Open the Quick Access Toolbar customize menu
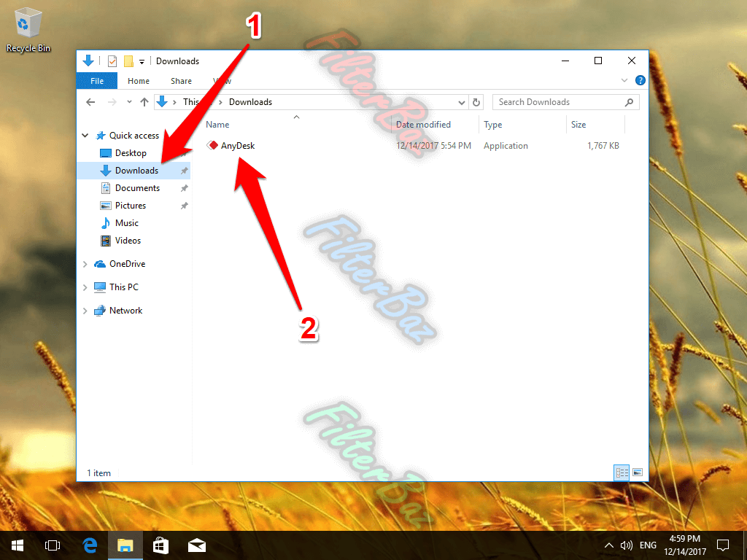Image resolution: width=747 pixels, height=560 pixels. (141, 61)
